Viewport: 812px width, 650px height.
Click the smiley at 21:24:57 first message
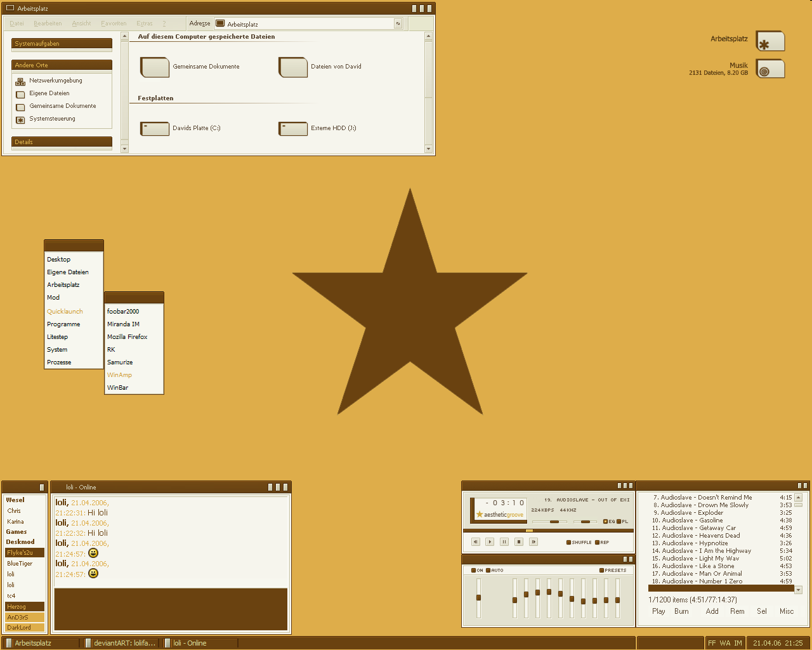93,554
